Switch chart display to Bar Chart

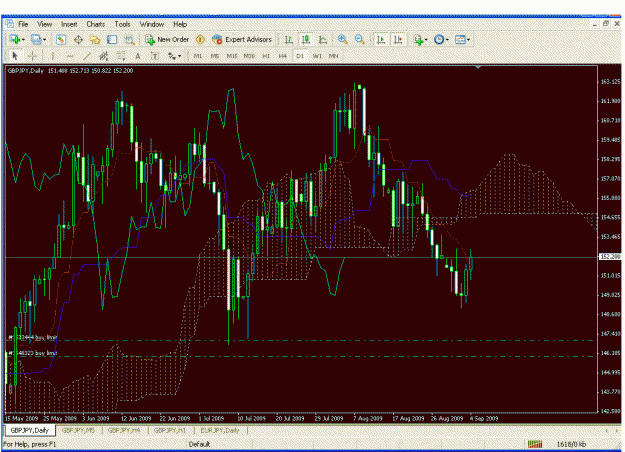pos(289,39)
